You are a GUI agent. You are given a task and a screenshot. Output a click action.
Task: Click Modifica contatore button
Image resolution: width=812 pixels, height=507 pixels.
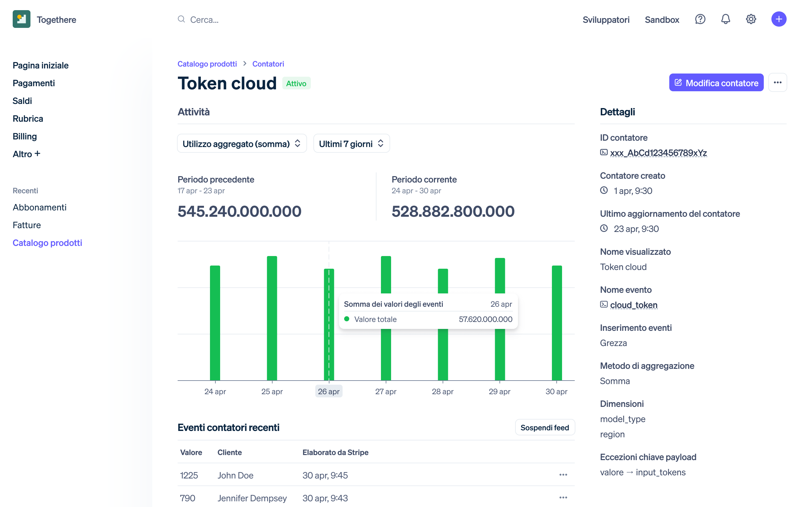point(716,82)
